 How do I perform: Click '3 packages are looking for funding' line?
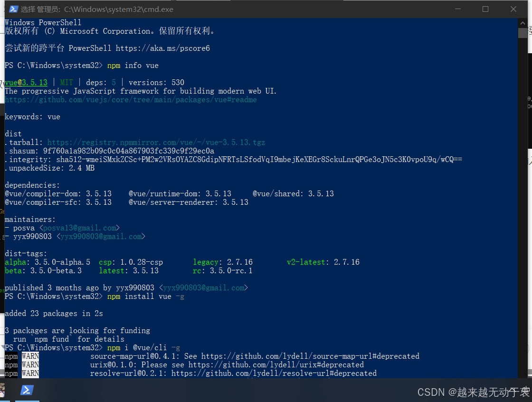point(77,331)
